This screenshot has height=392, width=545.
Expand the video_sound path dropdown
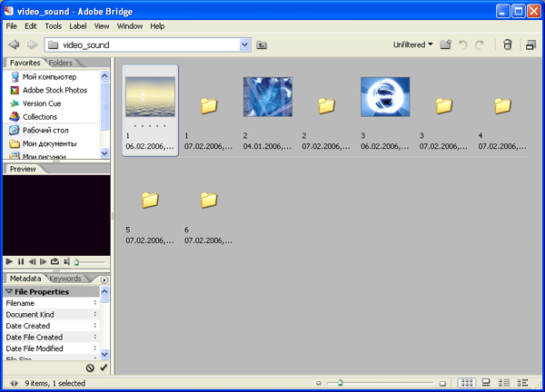tap(245, 44)
